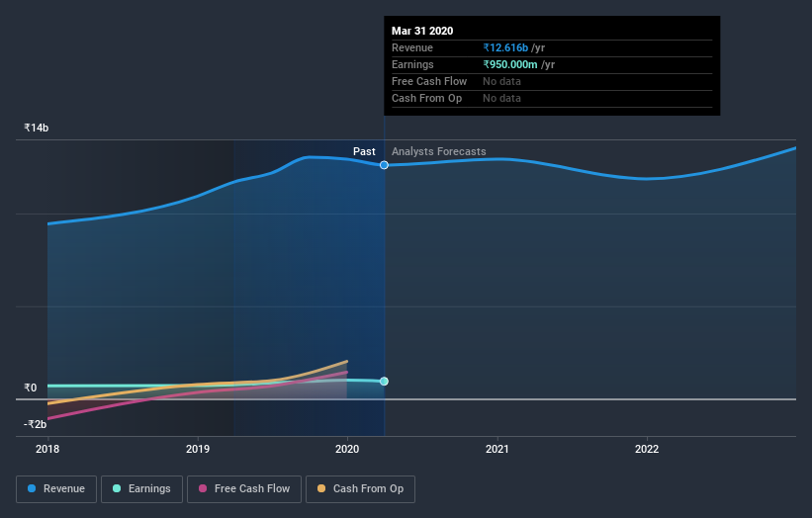
Task: Click the Free Cash Flow row in tooltip
Action: pyautogui.click(x=552, y=82)
